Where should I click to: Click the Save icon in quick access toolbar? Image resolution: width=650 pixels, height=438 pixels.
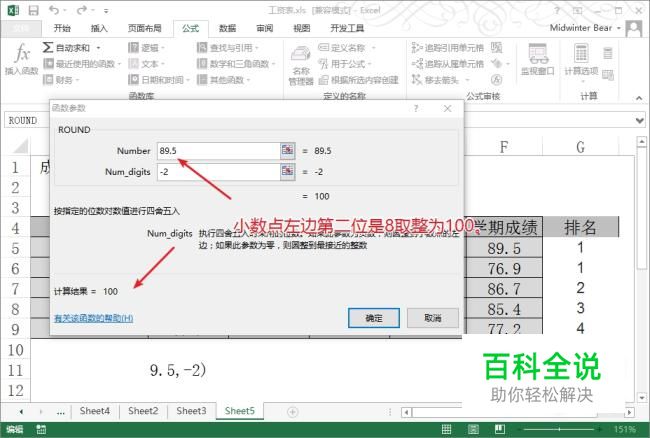pyautogui.click(x=33, y=10)
